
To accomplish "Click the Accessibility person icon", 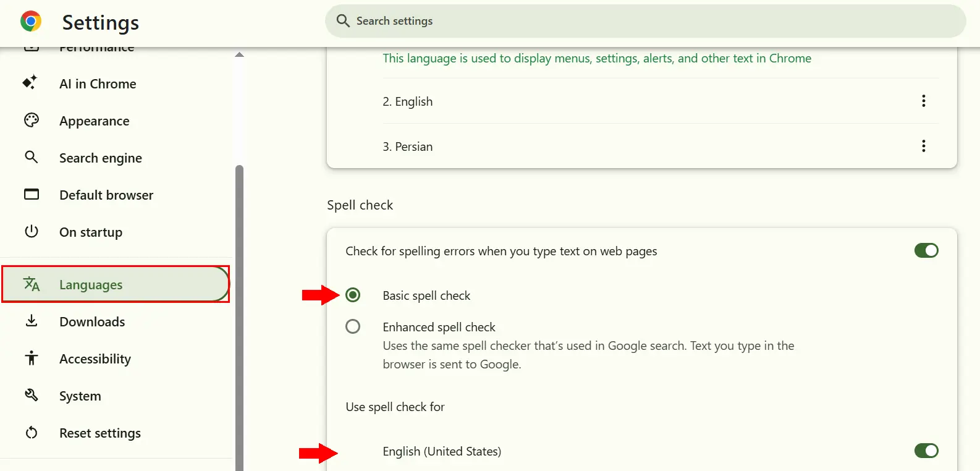I will 32,358.
